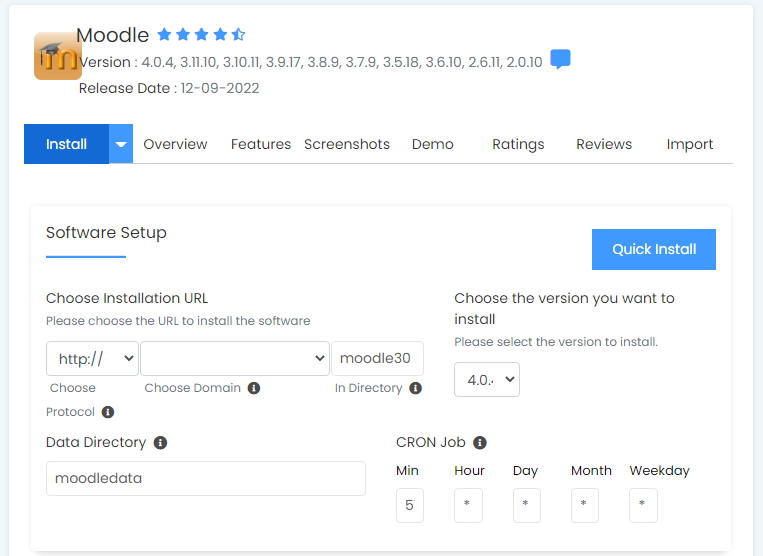Viewport: 763px width, 556px height.
Task: Open the http:// protocol dropdown
Action: [92, 358]
